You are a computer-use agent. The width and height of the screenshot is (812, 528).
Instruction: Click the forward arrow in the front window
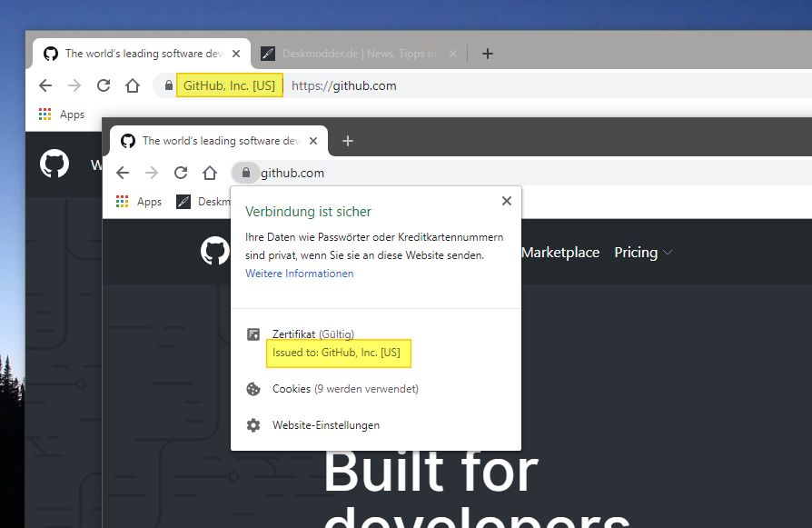pyautogui.click(x=152, y=173)
